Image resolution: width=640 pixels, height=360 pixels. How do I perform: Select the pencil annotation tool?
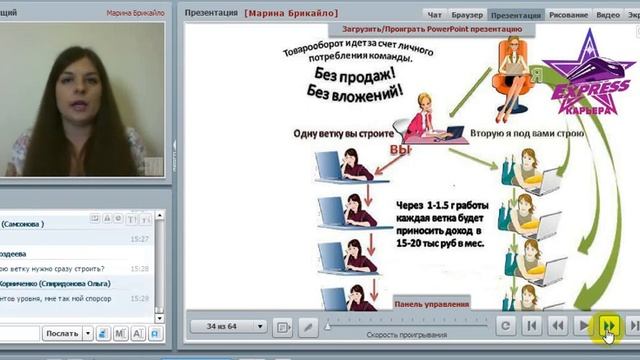click(308, 327)
